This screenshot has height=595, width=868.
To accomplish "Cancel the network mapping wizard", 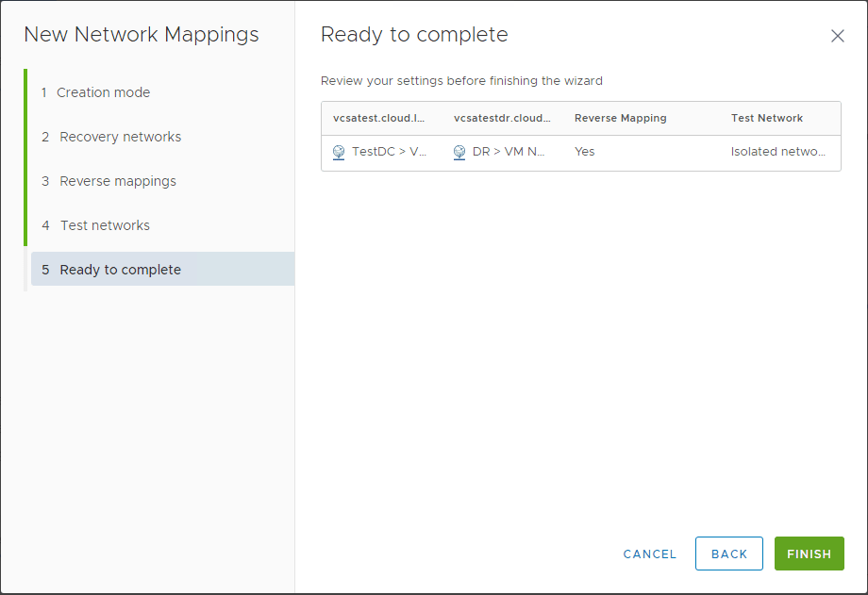I will 650,554.
